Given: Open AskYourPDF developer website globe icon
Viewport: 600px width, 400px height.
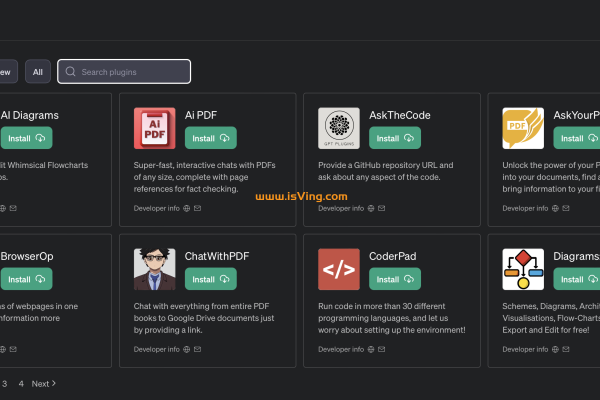Looking at the screenshot, I should 555,208.
